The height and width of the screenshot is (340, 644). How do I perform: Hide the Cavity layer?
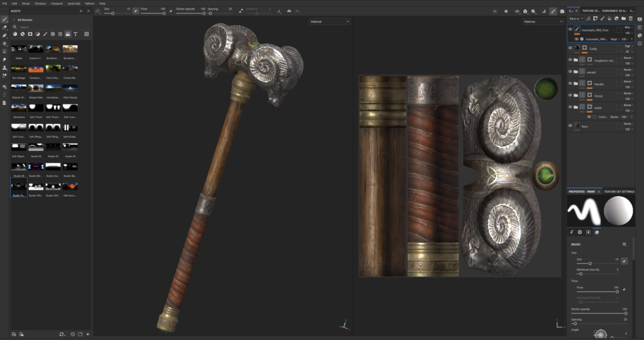(570, 48)
